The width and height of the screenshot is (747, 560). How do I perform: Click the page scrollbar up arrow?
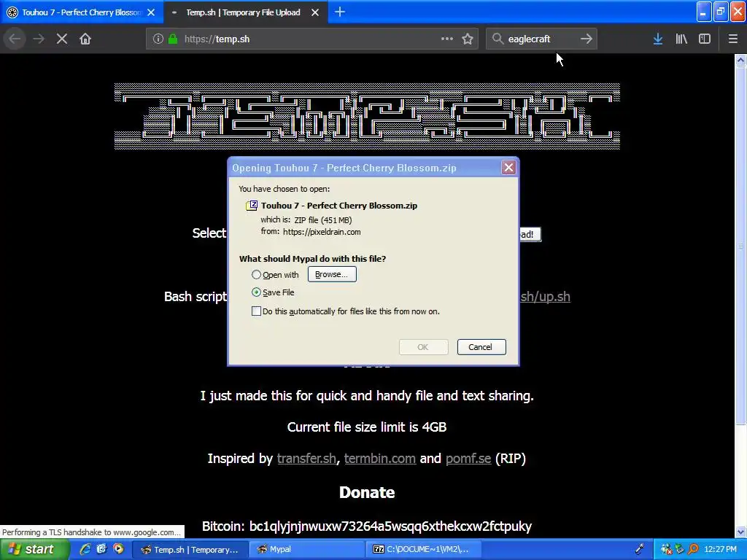[740, 60]
